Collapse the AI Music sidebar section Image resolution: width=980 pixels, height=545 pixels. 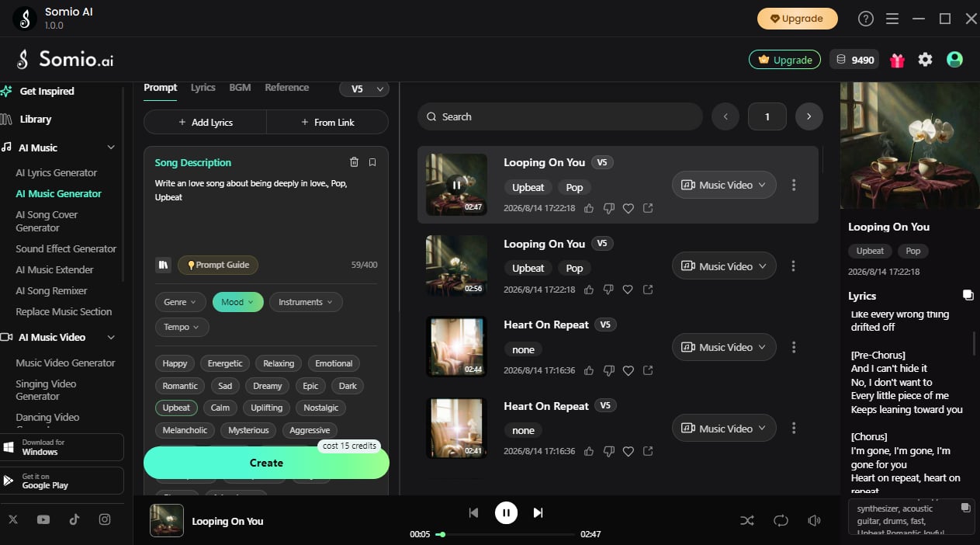coord(111,148)
